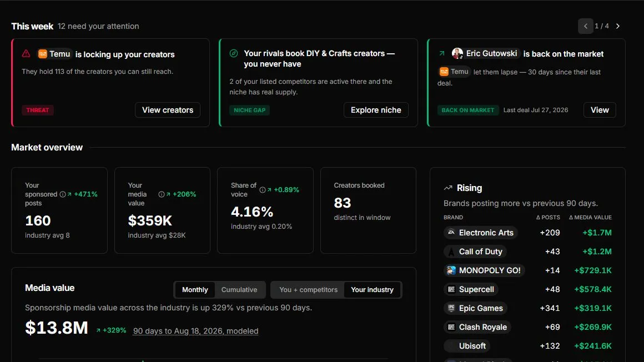Click the +329% growth arrow icon
This screenshot has width=644, height=362.
pyautogui.click(x=99, y=330)
